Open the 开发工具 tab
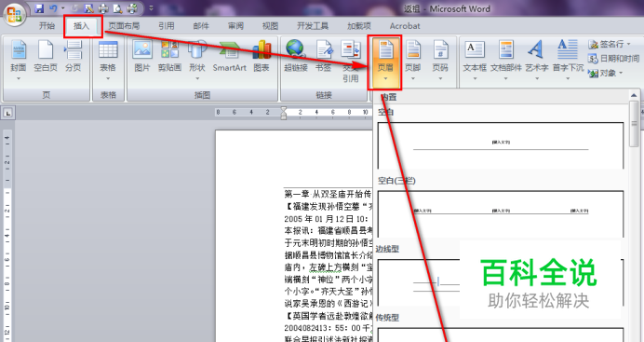 pos(313,26)
